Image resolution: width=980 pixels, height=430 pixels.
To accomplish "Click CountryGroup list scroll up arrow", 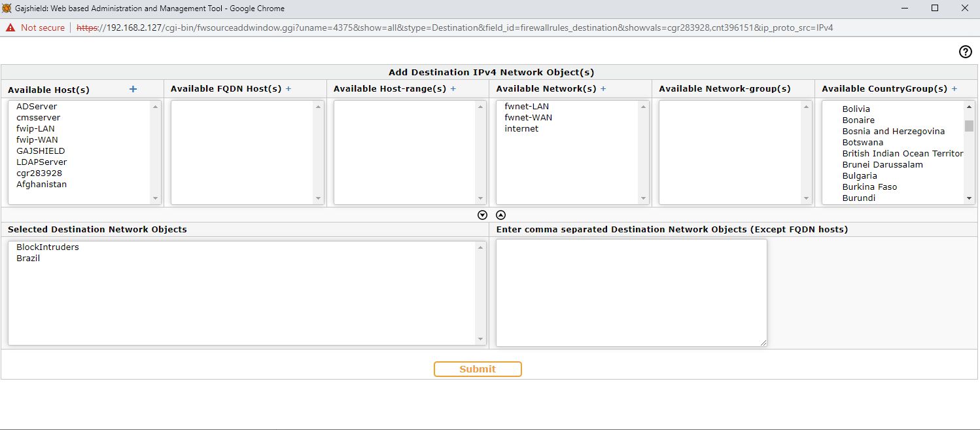I will pos(969,106).
